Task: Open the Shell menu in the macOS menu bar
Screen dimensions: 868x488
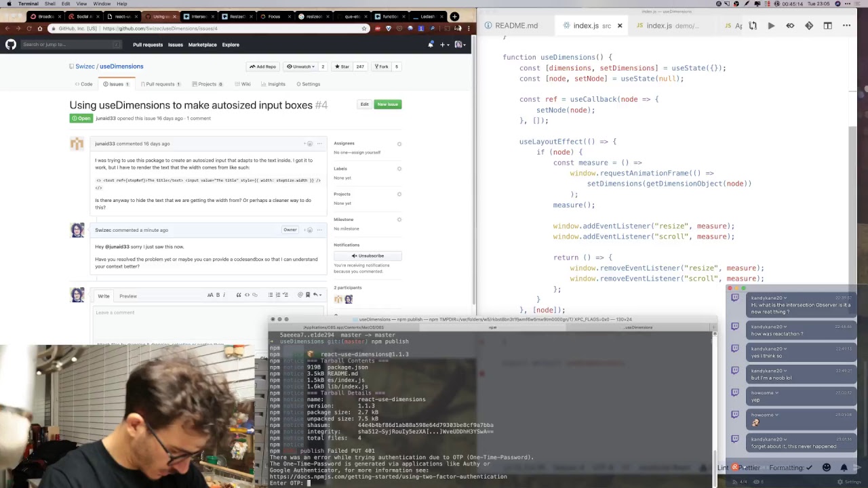Action: click(x=50, y=4)
